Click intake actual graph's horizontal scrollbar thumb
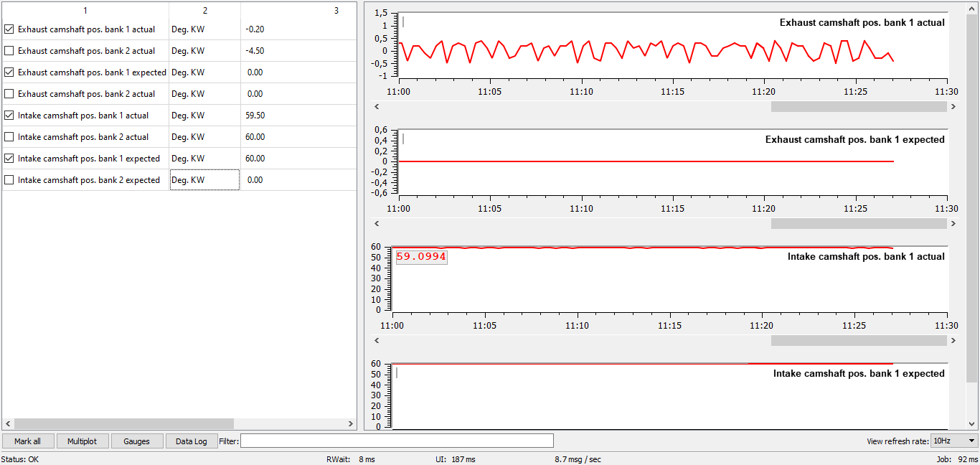The image size is (980, 465). point(858,341)
